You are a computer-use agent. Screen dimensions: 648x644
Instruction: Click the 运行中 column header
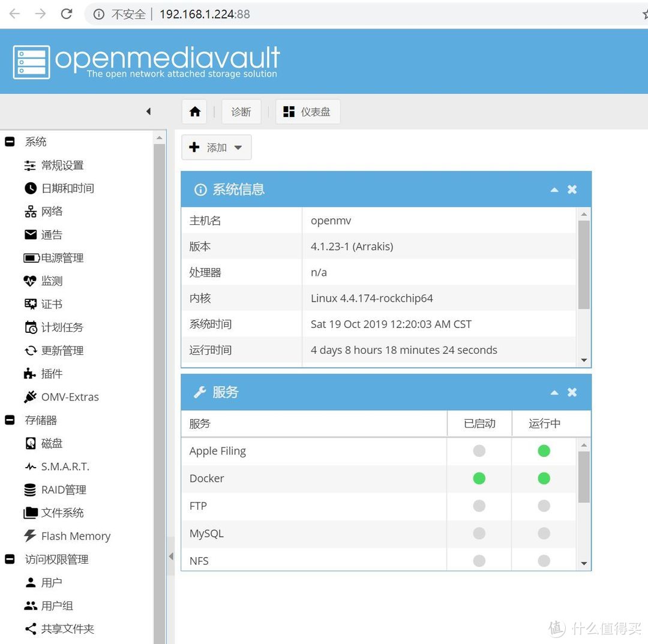click(x=544, y=423)
